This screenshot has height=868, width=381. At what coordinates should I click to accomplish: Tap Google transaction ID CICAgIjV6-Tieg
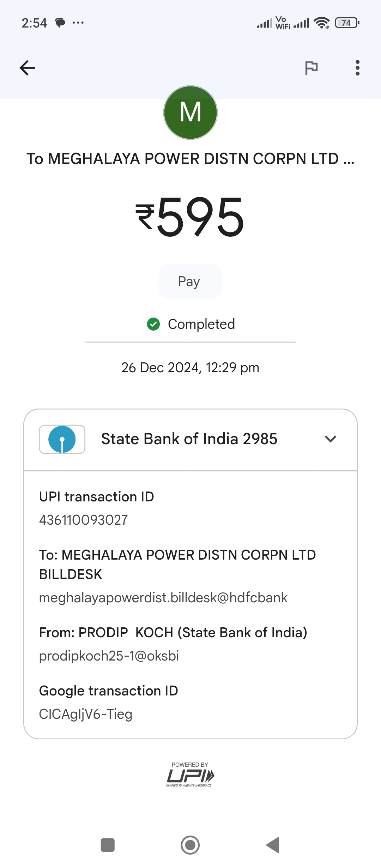[x=86, y=714]
